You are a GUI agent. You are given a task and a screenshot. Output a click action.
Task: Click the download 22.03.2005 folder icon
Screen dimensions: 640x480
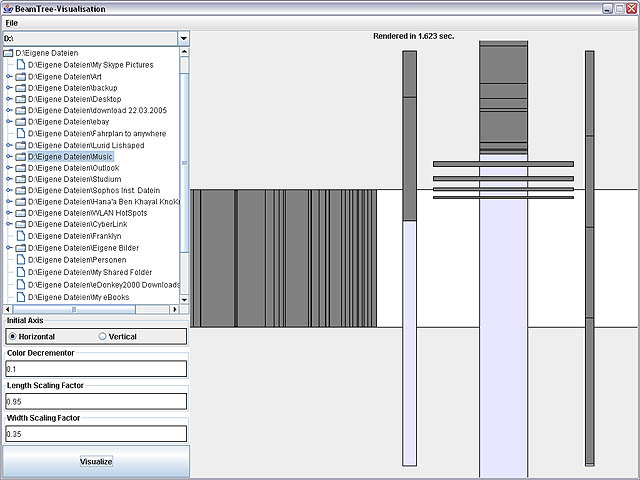click(x=20, y=110)
